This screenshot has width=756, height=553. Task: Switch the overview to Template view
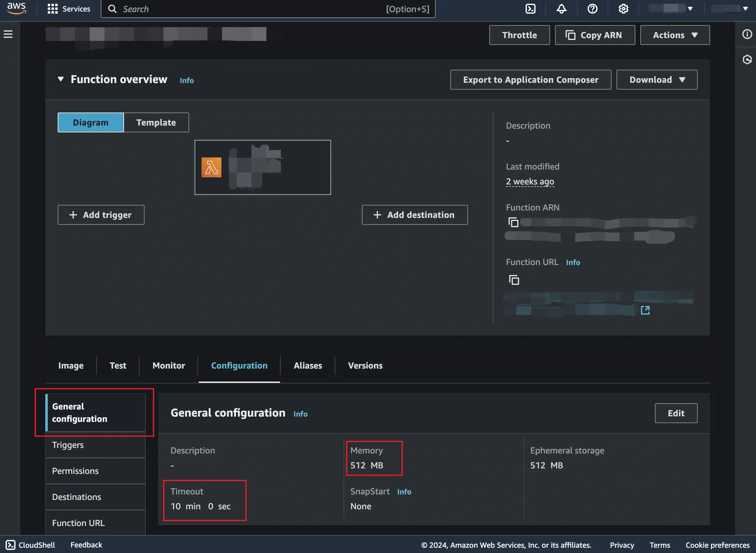[156, 122]
